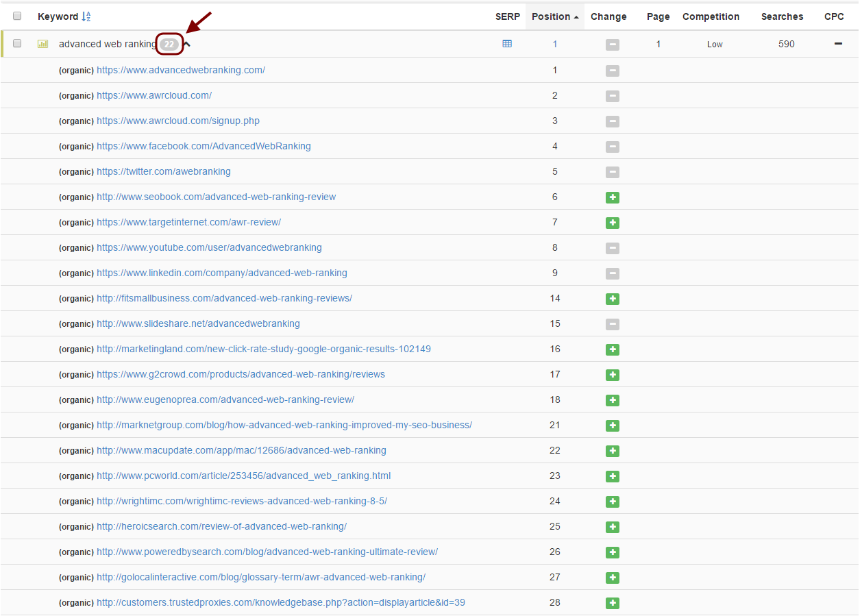This screenshot has height=616, width=862.
Task: Sort the table by the Keyword column
Action: coord(58,16)
